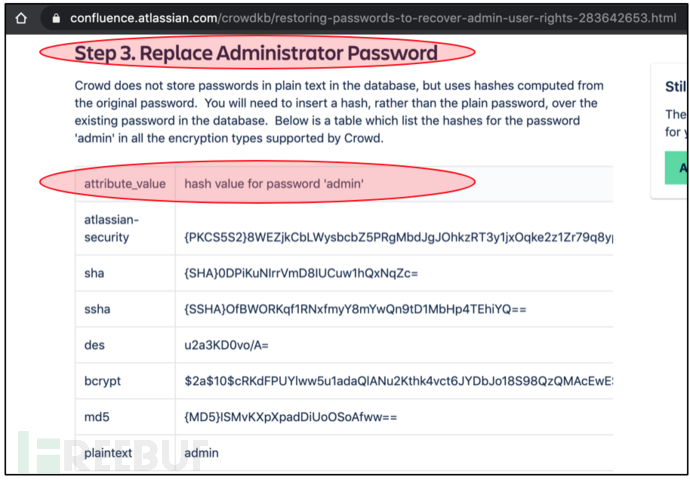Click the hash value for password 'admin' header
The width and height of the screenshot is (690, 480).
point(274,183)
